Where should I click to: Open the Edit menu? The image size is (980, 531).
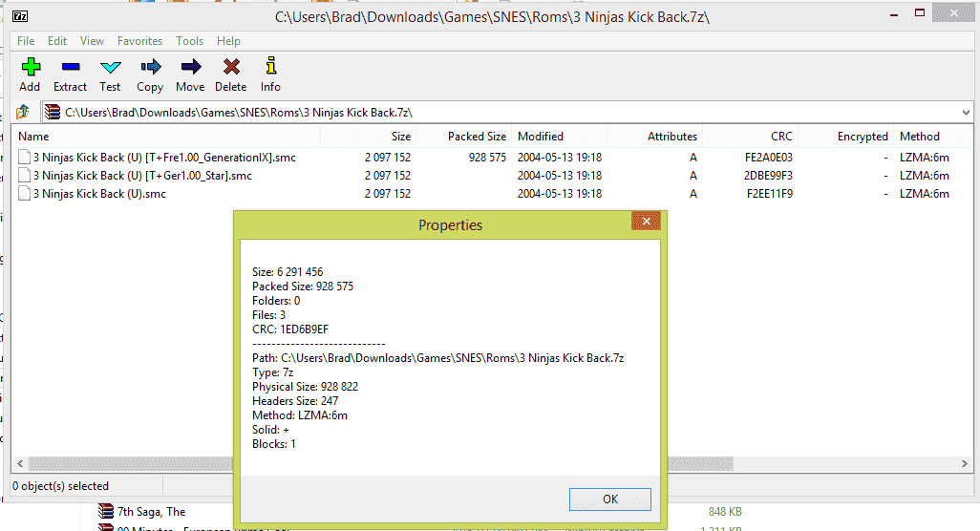click(x=57, y=41)
